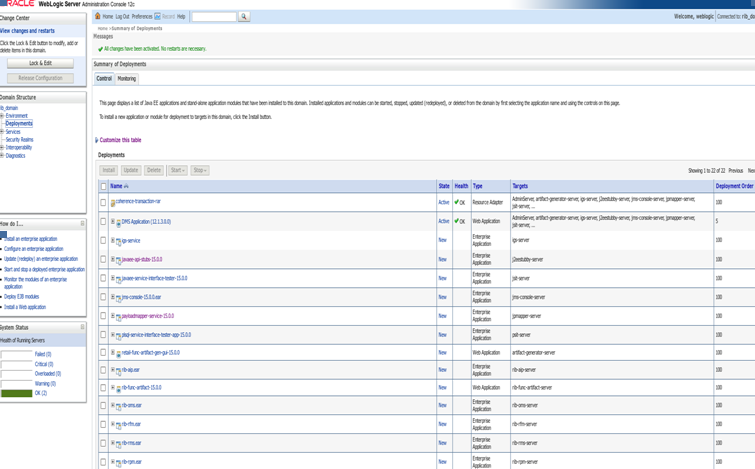Check the coherence-transaction-rar row checkbox

point(103,202)
